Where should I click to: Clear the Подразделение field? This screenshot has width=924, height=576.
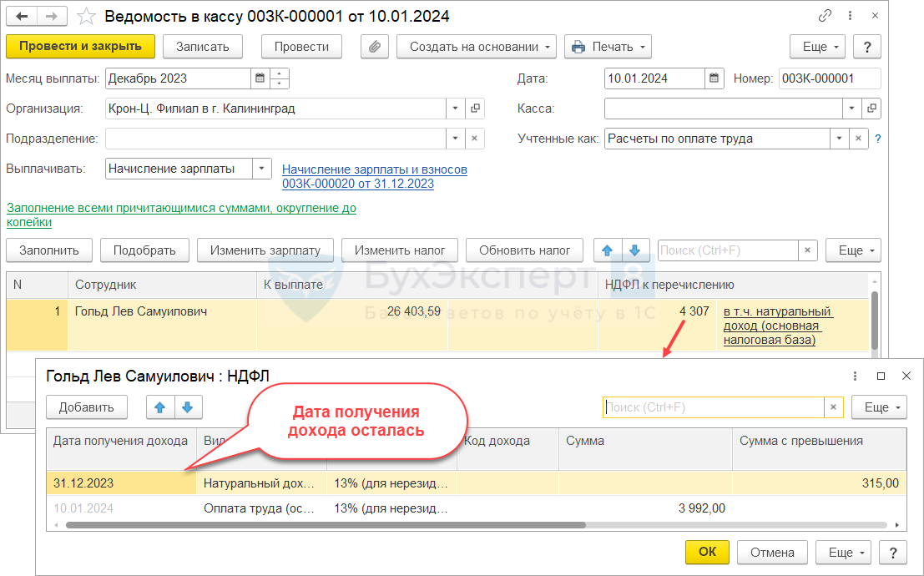coord(474,139)
